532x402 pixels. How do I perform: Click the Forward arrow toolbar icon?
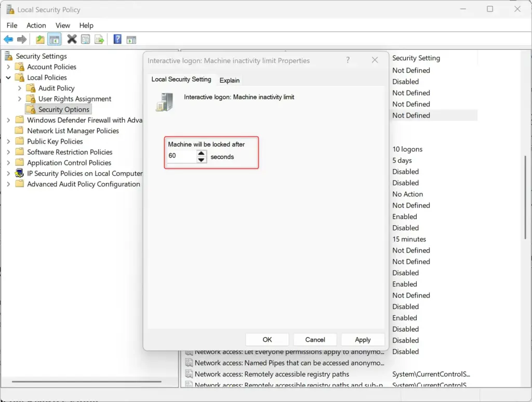click(x=22, y=40)
